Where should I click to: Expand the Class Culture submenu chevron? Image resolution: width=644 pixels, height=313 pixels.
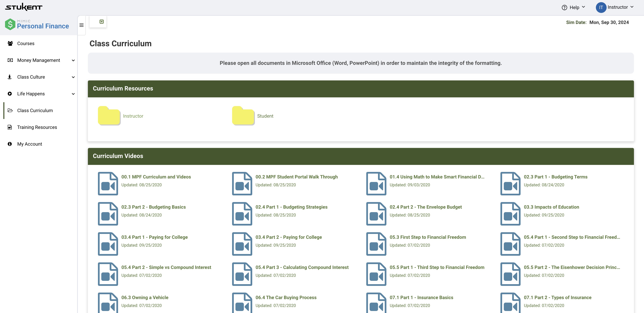[x=73, y=77]
